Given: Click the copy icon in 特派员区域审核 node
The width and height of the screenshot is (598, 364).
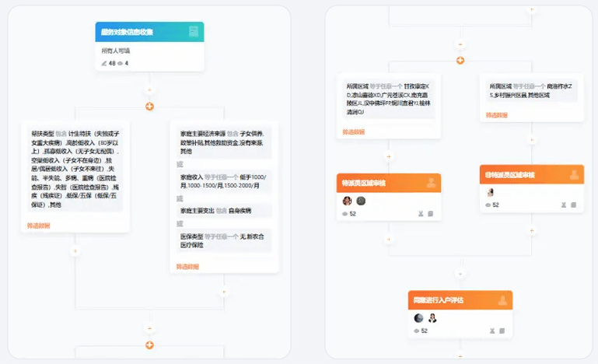Looking at the screenshot, I should click(430, 213).
